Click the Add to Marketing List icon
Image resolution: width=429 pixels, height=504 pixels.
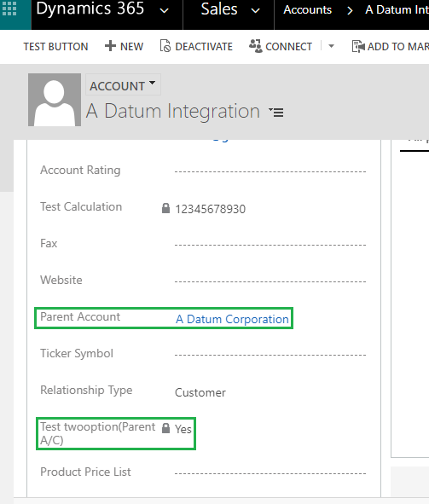(x=358, y=46)
